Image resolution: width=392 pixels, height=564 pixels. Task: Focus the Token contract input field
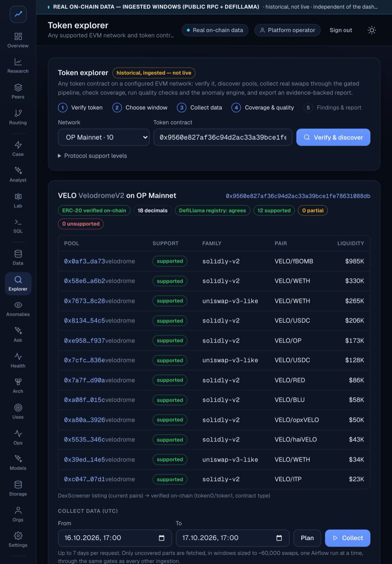tap(223, 137)
